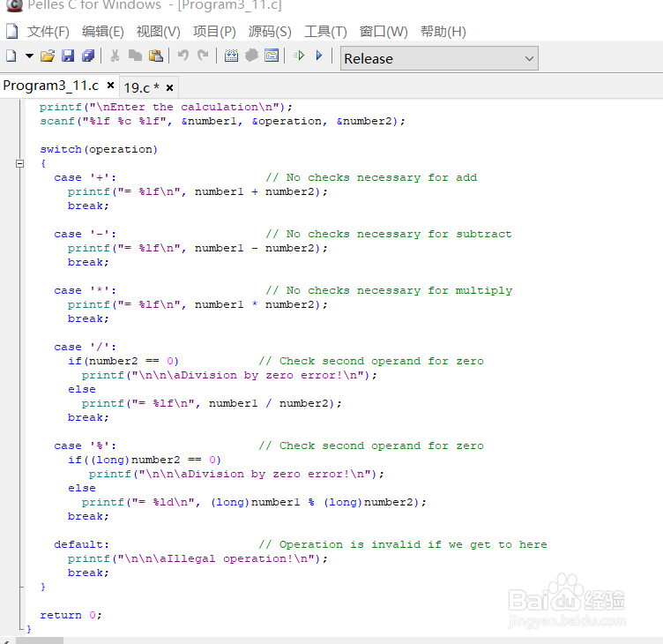Open the 帮助(H) menu

coord(443,32)
